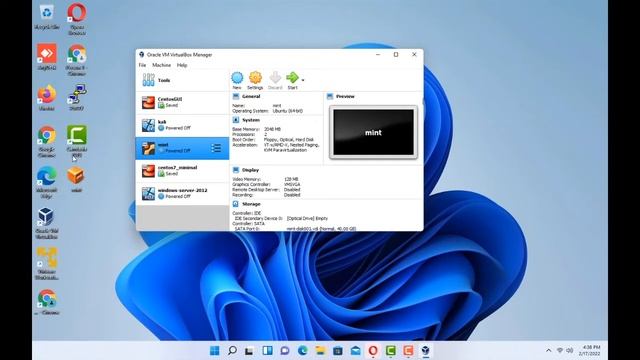The height and width of the screenshot is (360, 640).
Task: Click the General section icon
Action: click(x=236, y=96)
